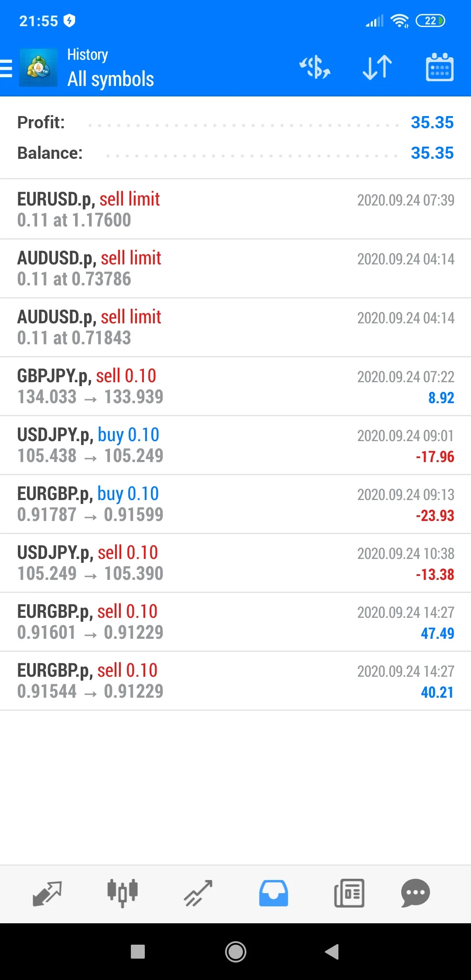Screen dimensions: 471x980
Task: Open the EURGBP.p buy trade with -23.93
Action: click(x=235, y=504)
